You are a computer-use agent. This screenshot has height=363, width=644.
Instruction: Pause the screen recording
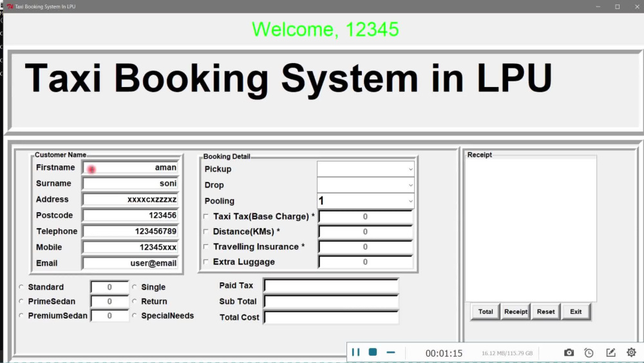[355, 352]
